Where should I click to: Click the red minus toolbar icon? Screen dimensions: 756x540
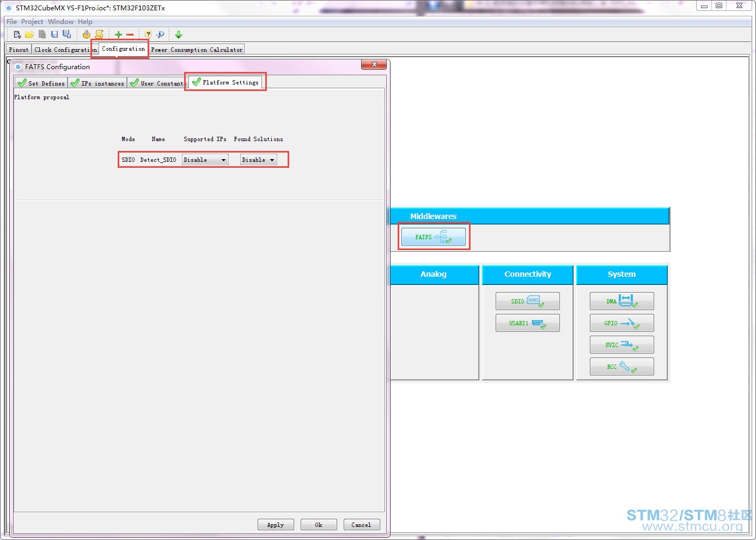pyautogui.click(x=130, y=34)
